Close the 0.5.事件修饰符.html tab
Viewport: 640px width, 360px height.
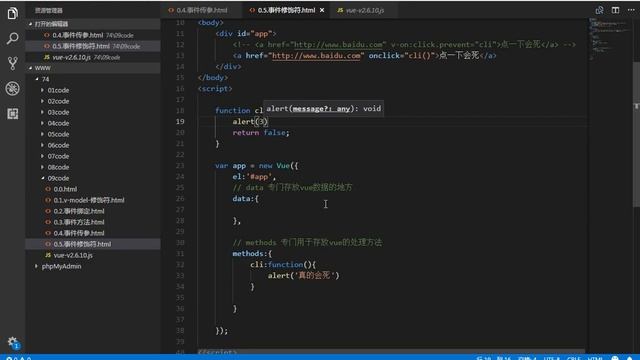(x=322, y=10)
